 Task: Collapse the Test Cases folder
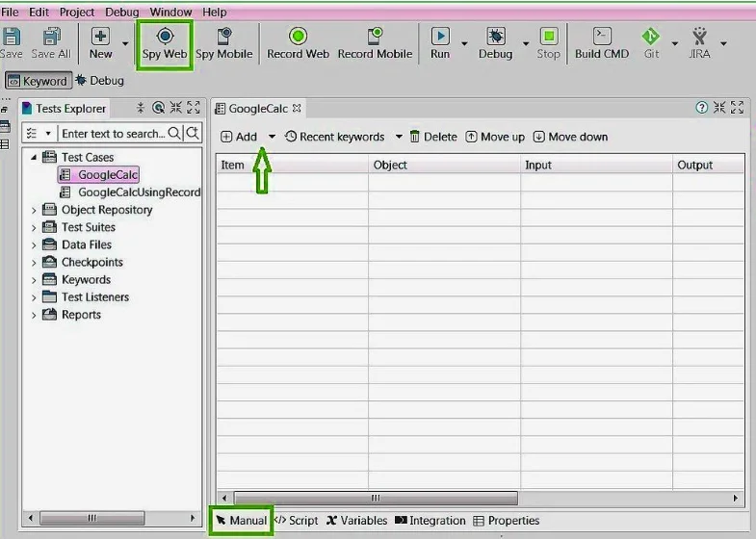35,157
